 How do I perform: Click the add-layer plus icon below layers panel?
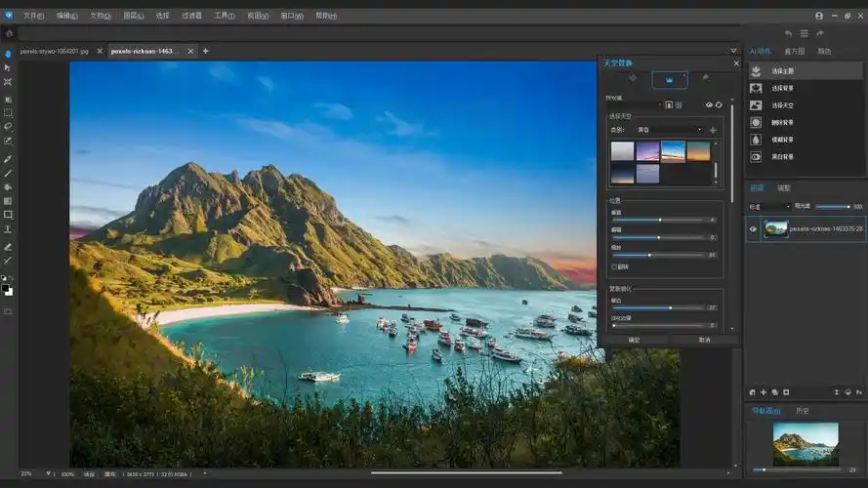tap(763, 391)
